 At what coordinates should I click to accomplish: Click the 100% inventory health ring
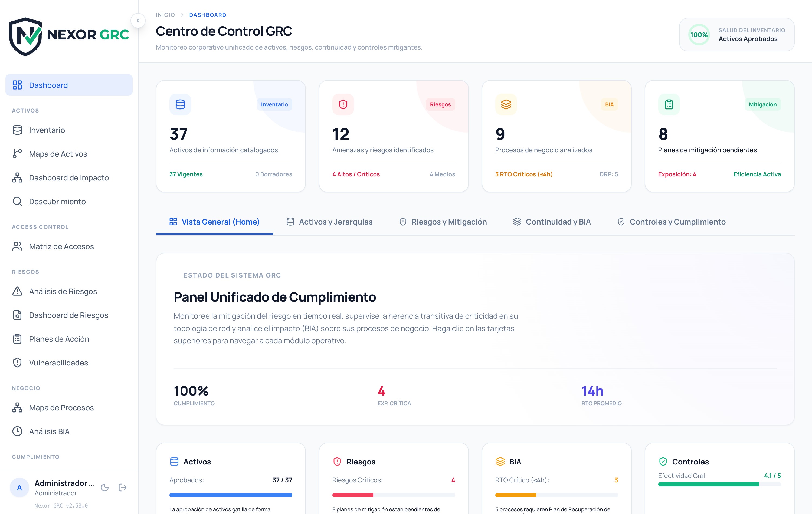pos(699,35)
